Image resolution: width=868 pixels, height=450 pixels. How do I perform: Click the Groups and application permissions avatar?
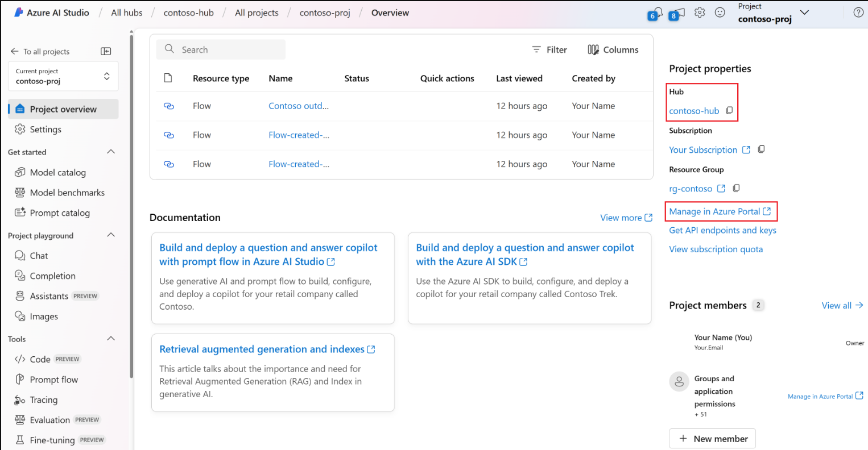click(679, 382)
